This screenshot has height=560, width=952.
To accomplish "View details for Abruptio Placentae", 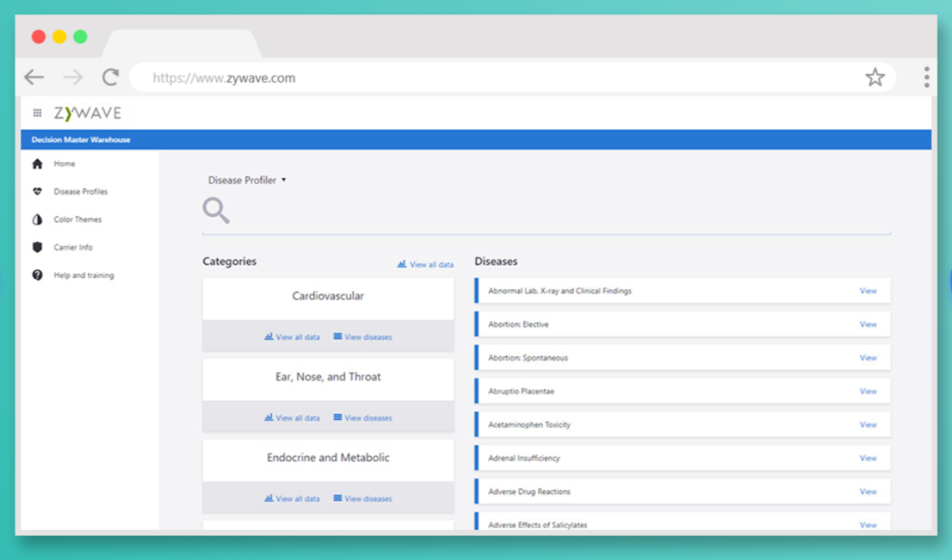I will (x=868, y=390).
